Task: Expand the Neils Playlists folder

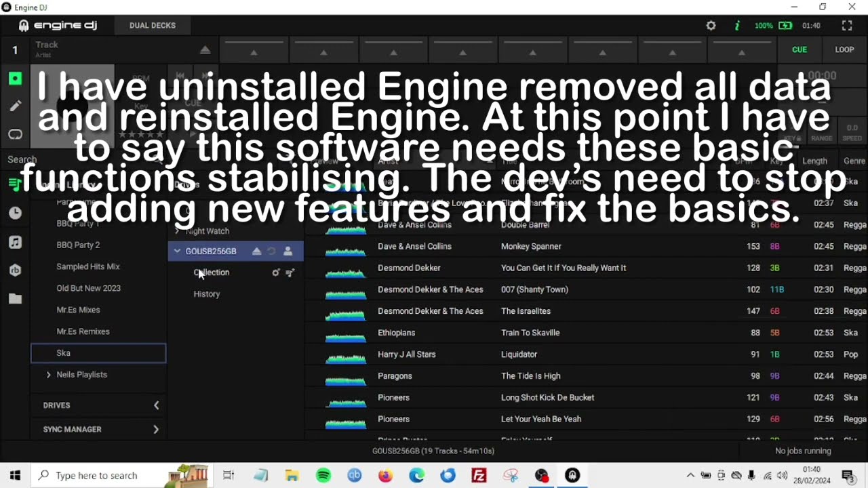Action: pyautogui.click(x=49, y=375)
